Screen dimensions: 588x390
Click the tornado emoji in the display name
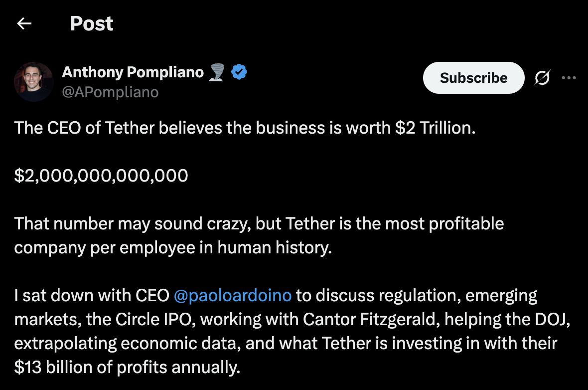tap(216, 72)
